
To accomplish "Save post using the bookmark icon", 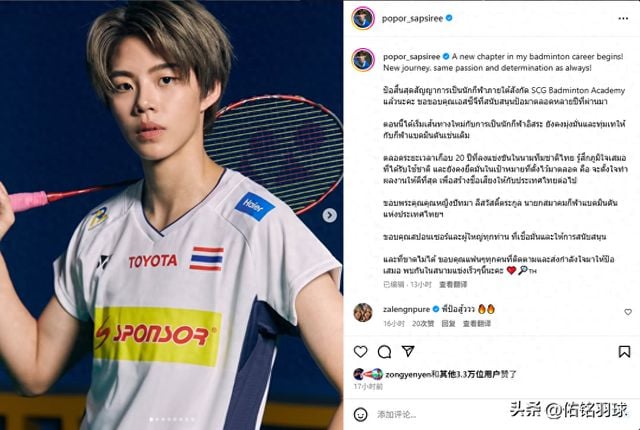I will point(624,351).
